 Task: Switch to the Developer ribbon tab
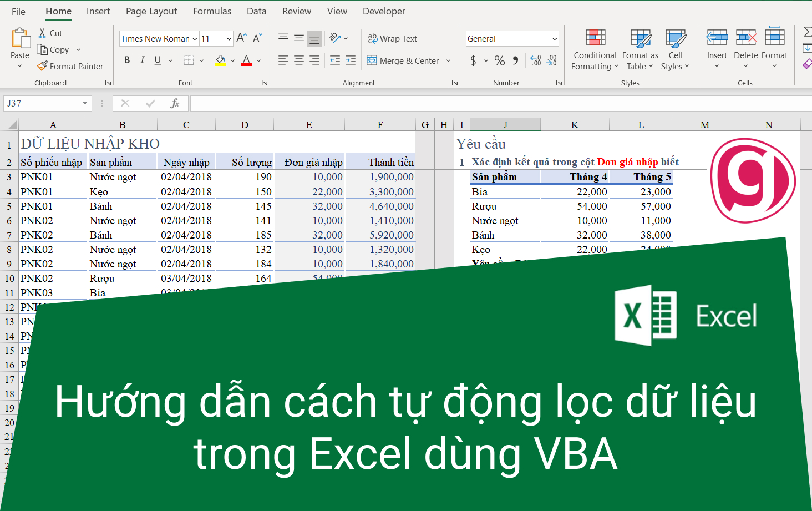click(383, 11)
